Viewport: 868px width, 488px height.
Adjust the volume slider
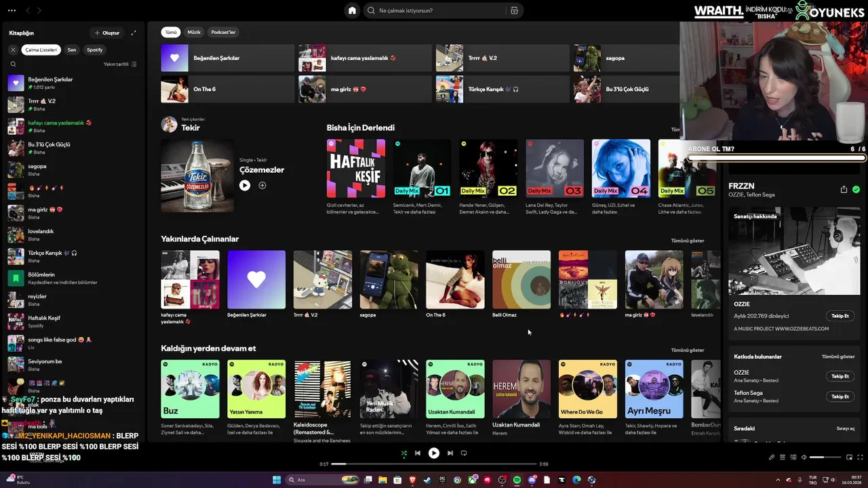click(825, 457)
